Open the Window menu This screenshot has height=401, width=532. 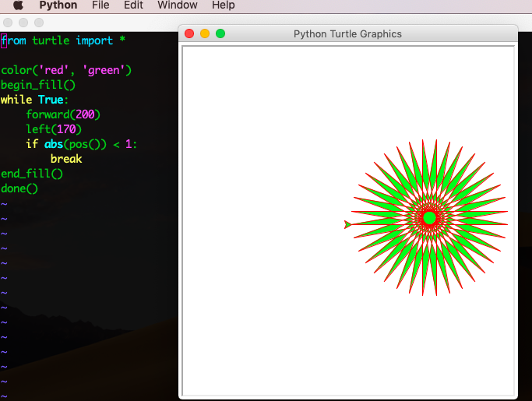coord(177,5)
